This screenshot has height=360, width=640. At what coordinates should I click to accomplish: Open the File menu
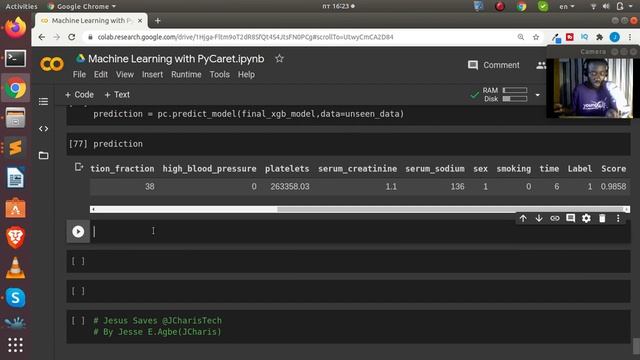coord(79,75)
